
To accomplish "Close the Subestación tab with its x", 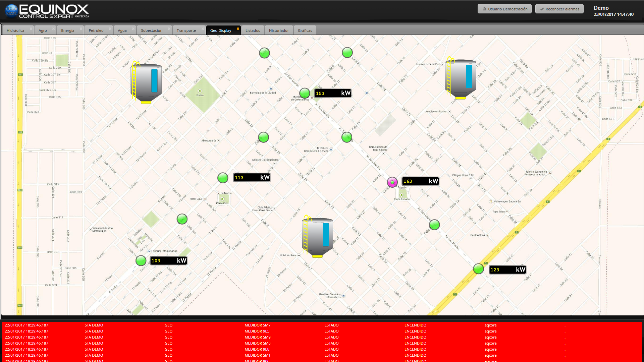I will [169, 29].
